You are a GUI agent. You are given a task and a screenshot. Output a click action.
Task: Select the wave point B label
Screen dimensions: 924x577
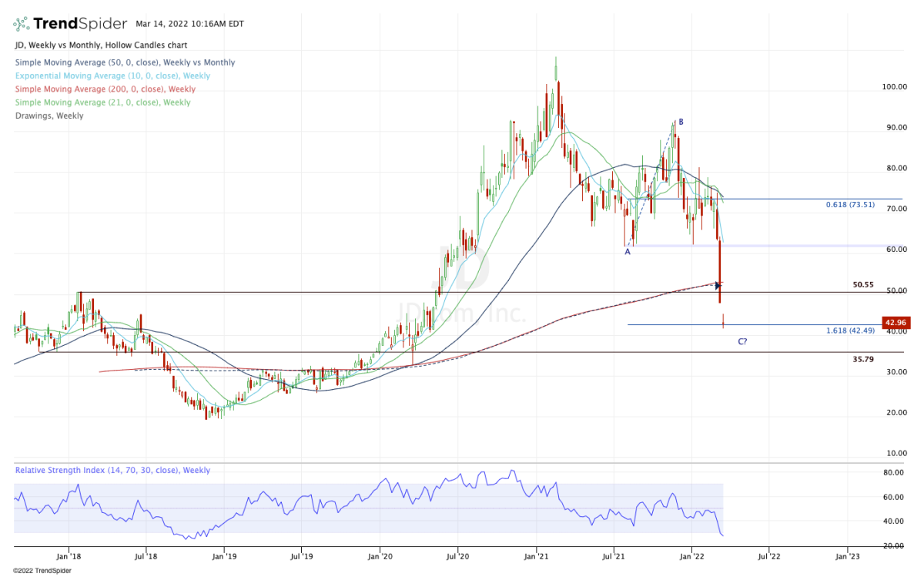pyautogui.click(x=681, y=122)
